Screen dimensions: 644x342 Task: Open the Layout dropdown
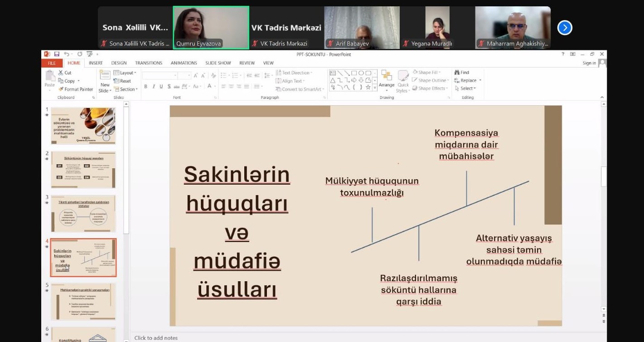pos(125,73)
